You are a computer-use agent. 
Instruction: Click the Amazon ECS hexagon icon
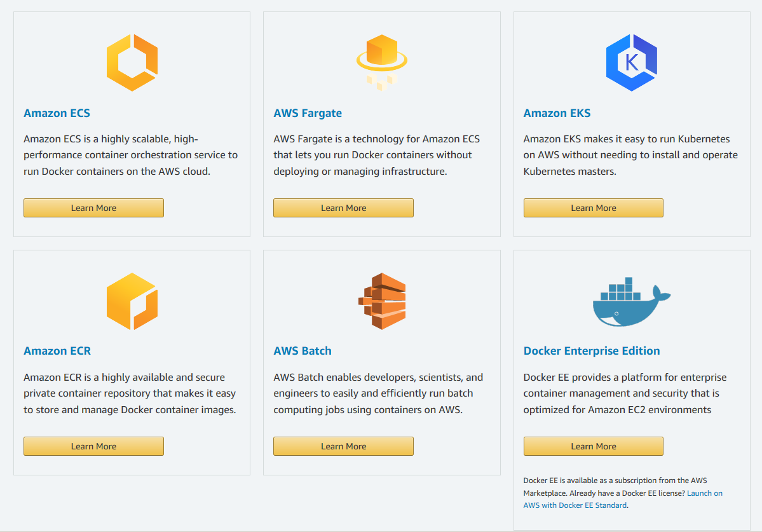pyautogui.click(x=132, y=63)
